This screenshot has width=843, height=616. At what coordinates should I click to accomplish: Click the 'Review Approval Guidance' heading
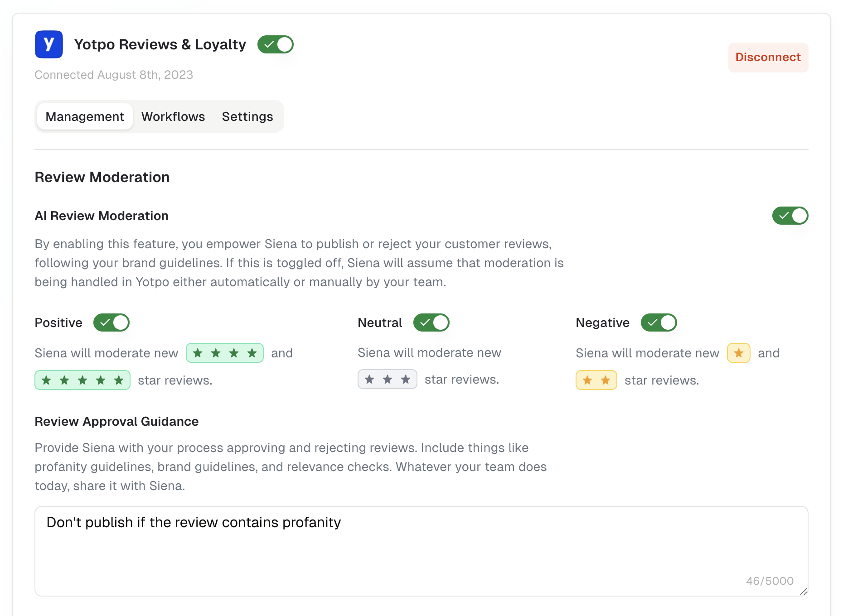click(x=116, y=421)
